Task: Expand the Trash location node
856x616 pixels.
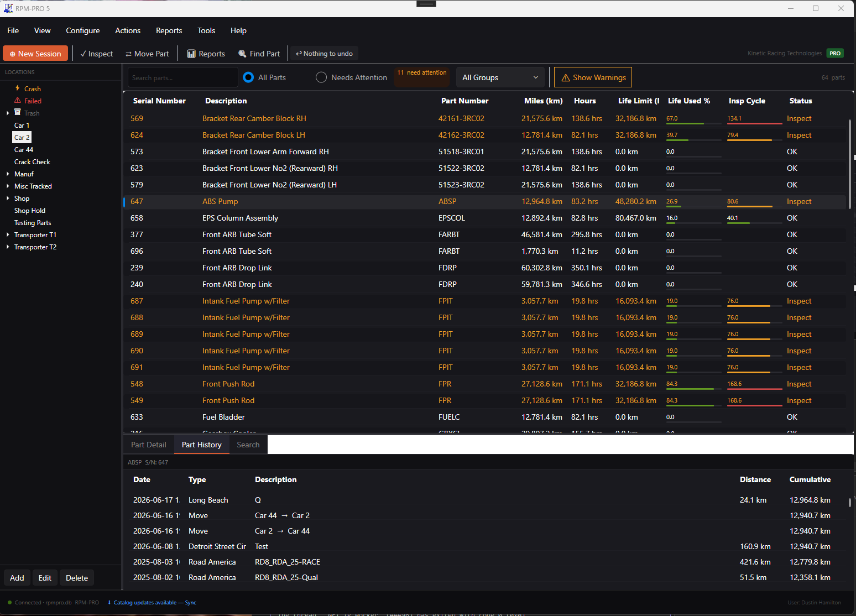Action: pos(8,113)
